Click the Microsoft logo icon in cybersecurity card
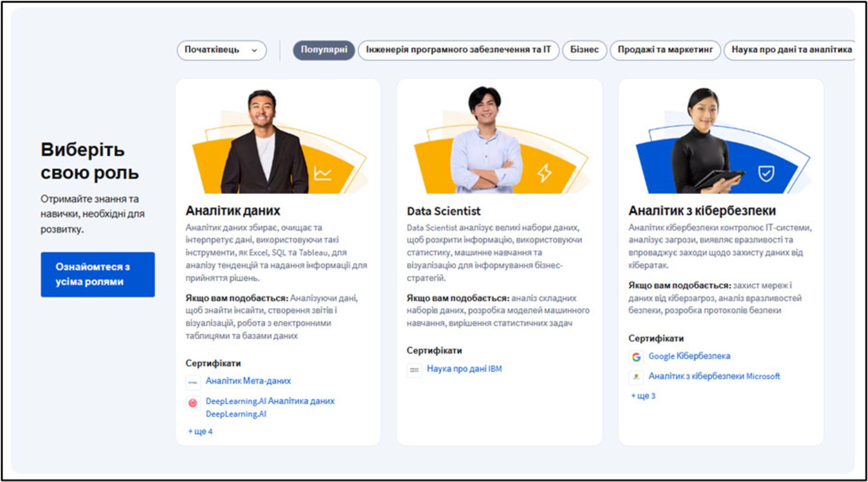 click(x=636, y=377)
